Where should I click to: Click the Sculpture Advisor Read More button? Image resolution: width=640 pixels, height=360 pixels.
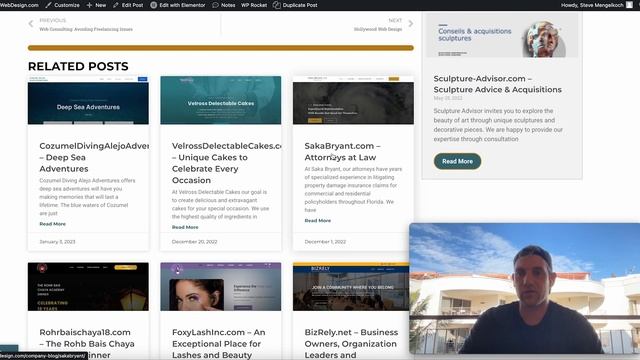tap(457, 161)
